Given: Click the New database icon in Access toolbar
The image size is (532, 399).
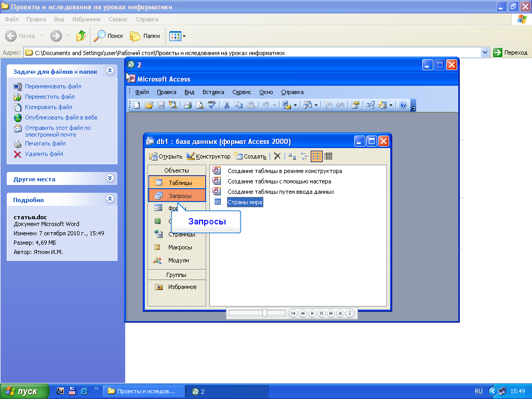Looking at the screenshot, I should pyautogui.click(x=137, y=105).
